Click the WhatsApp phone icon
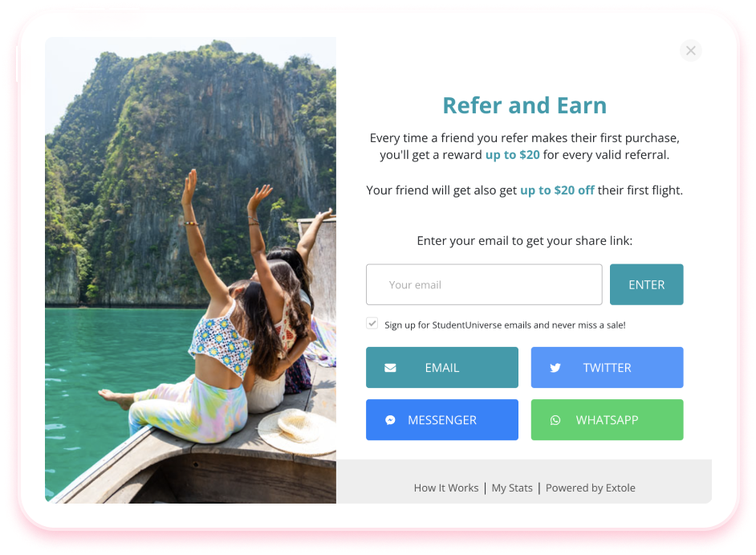 (x=555, y=420)
